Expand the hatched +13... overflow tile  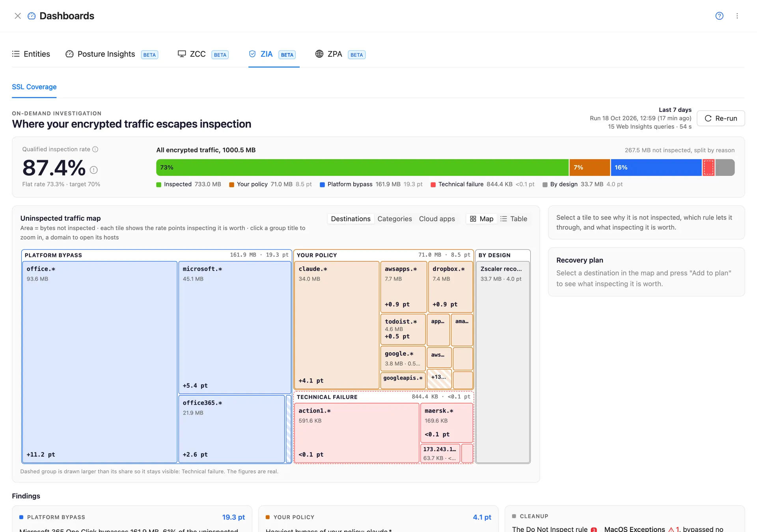pos(439,379)
